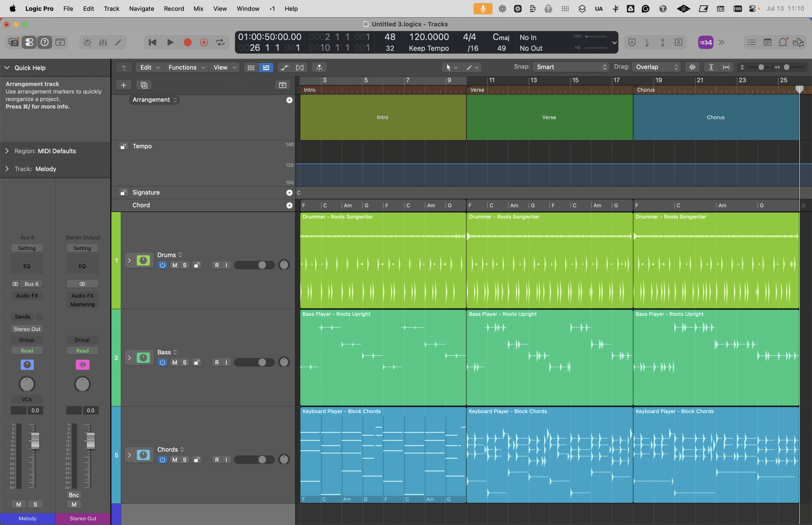This screenshot has height=525, width=812.
Task: Open the Functions menu
Action: click(x=186, y=68)
